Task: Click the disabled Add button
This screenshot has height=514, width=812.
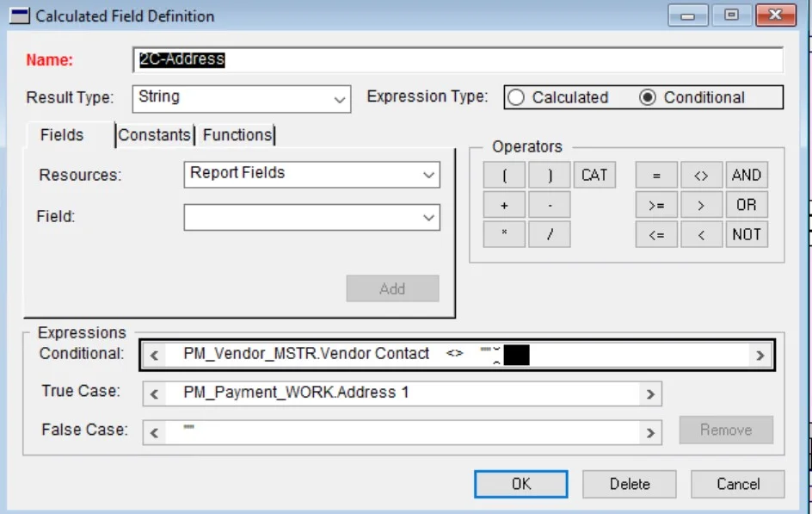Action: (392, 288)
